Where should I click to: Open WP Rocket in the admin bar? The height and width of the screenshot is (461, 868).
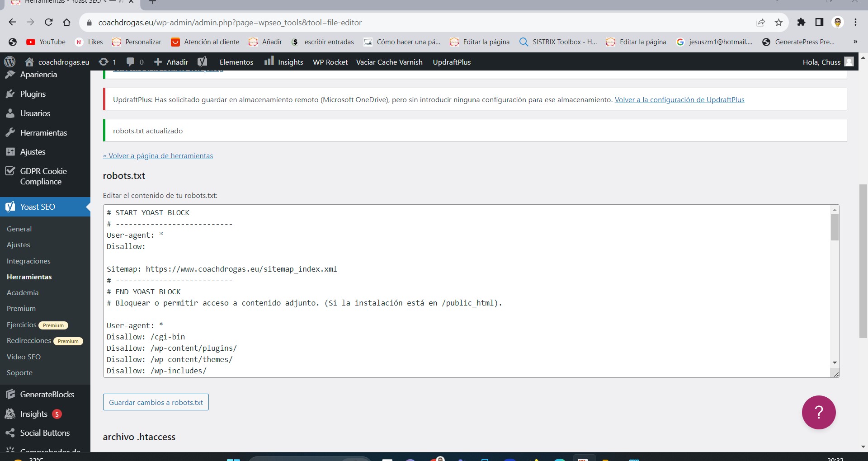pyautogui.click(x=330, y=62)
